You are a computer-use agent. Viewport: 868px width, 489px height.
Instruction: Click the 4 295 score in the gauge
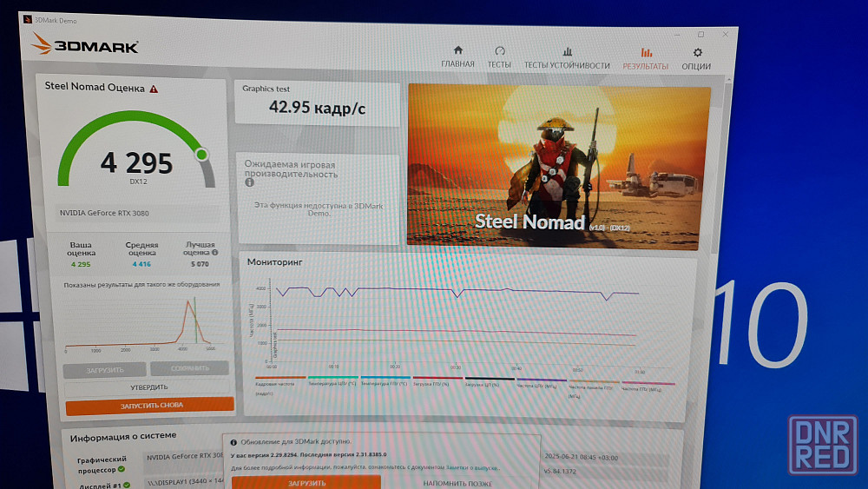tap(137, 162)
